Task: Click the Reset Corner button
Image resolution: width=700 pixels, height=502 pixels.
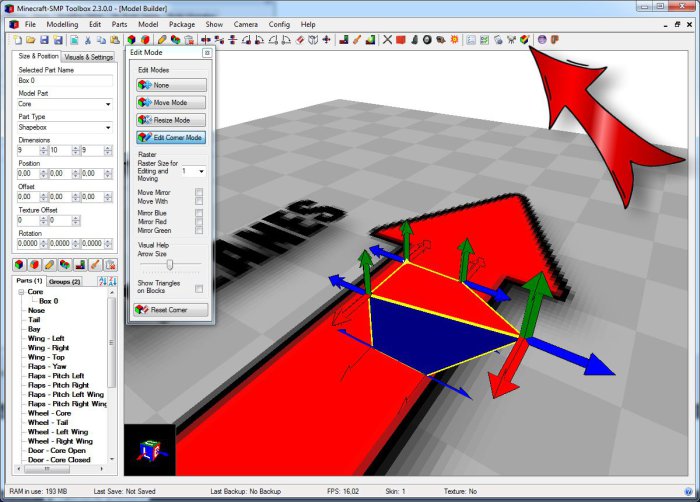Action: [x=171, y=310]
